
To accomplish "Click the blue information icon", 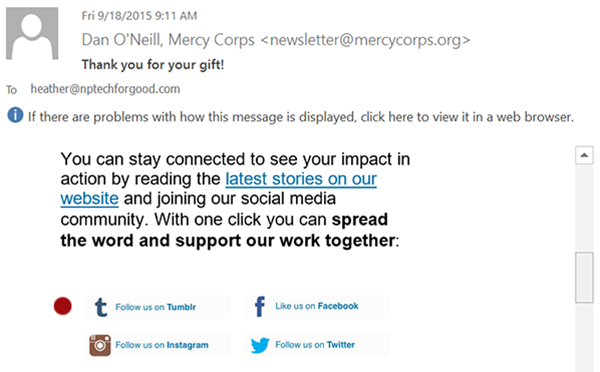I will click(x=15, y=115).
